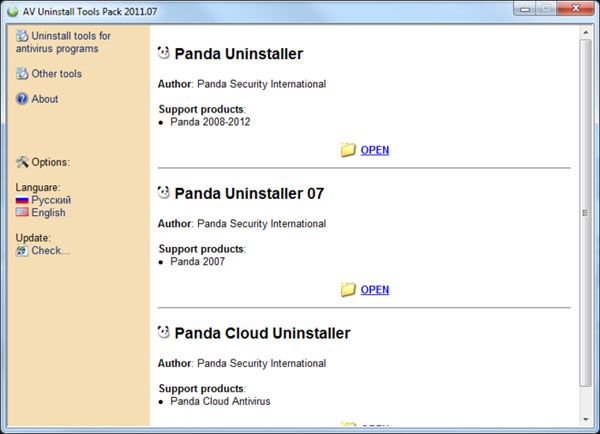Open Panda Uninstaller via OPEN link

pos(375,150)
